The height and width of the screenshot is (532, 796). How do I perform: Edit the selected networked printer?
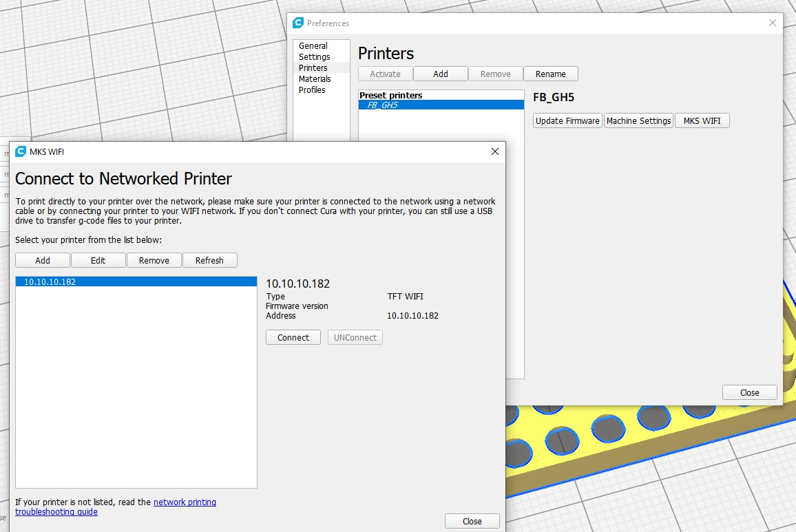(x=98, y=260)
